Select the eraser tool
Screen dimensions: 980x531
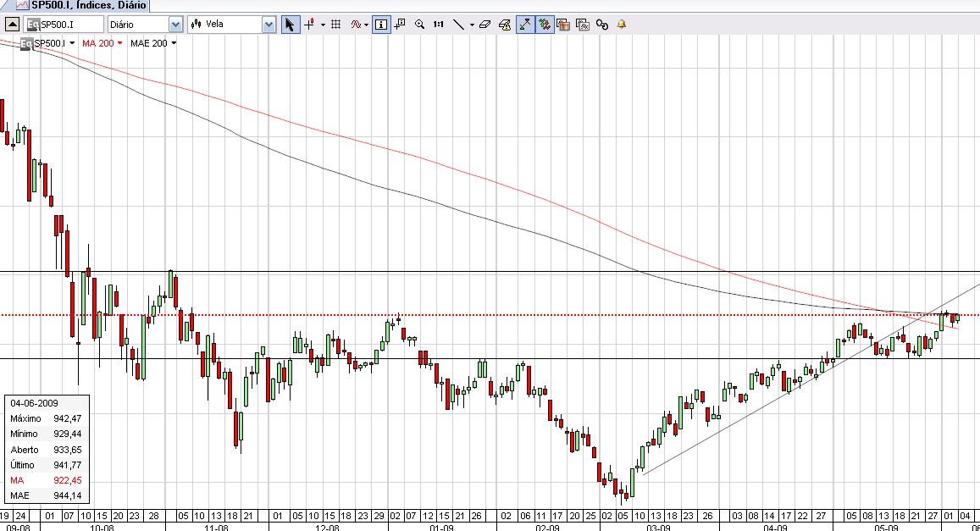[x=485, y=25]
